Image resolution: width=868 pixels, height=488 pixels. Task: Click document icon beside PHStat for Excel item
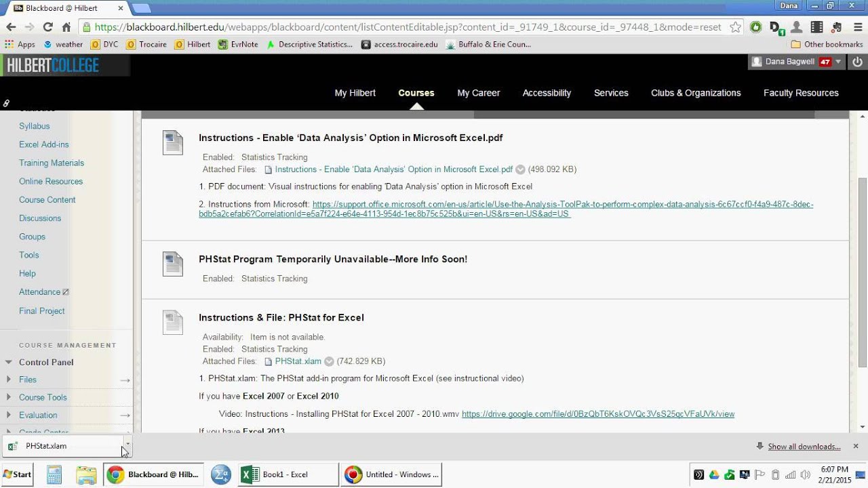point(173,322)
